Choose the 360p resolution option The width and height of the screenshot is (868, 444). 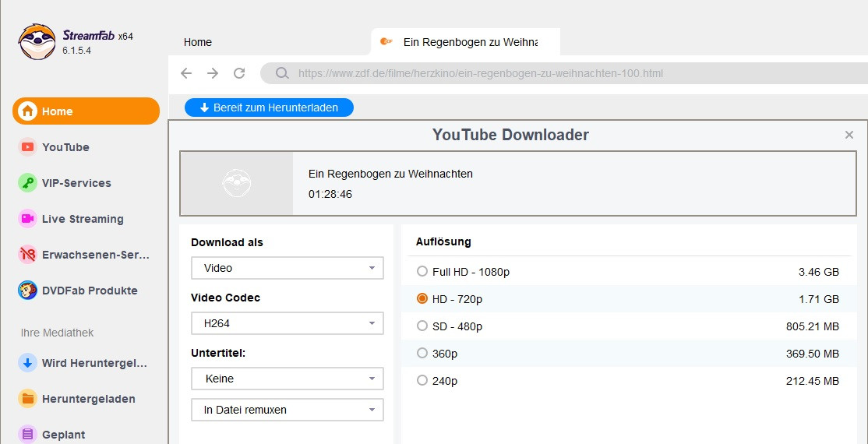coord(422,354)
